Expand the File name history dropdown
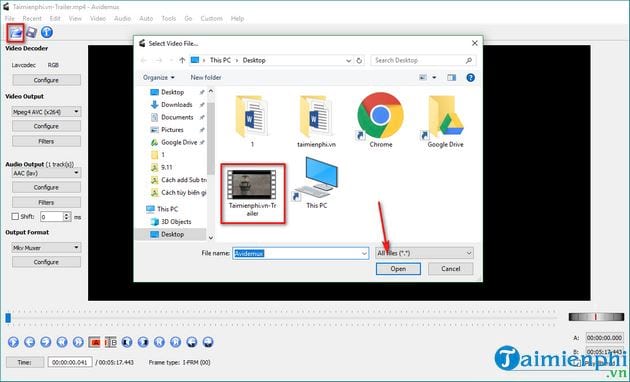The image size is (630, 382). pos(364,253)
